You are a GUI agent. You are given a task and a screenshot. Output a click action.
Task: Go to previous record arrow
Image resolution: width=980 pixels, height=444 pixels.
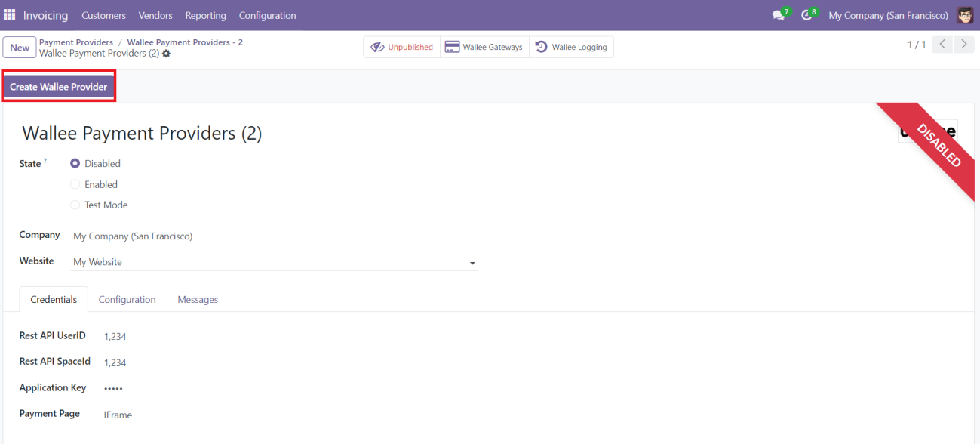[x=942, y=45]
